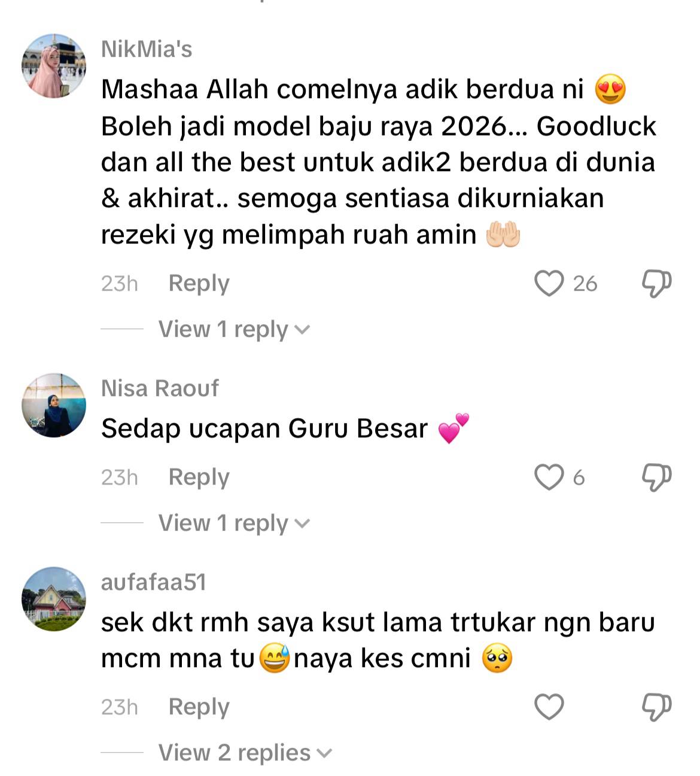This screenshot has height=776, width=700.
Task: Open aufafaa51's house profile picture
Action: (x=54, y=600)
